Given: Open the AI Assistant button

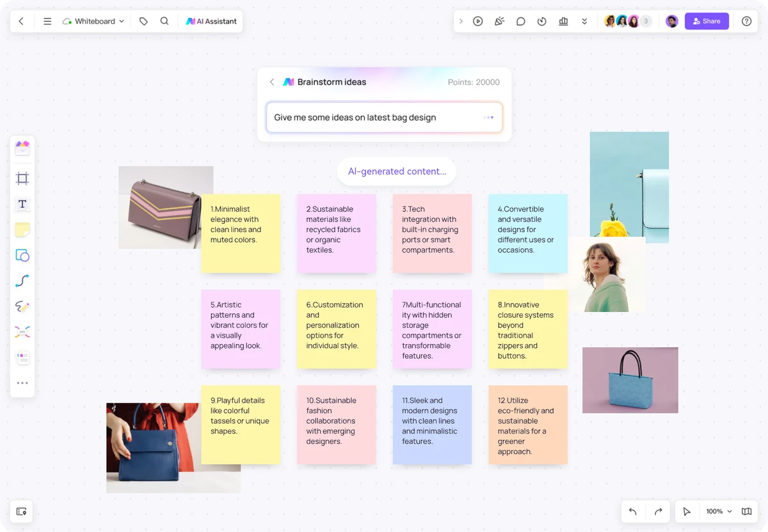Looking at the screenshot, I should (211, 21).
